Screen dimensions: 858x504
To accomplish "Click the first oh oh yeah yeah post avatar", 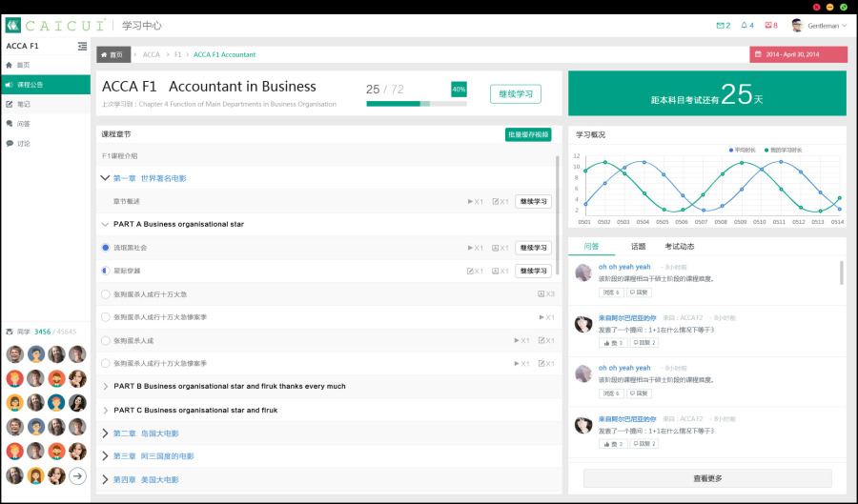I will pos(583,272).
